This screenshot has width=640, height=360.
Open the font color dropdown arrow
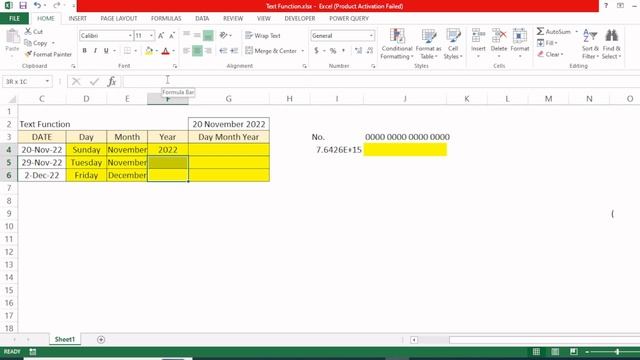coord(173,51)
